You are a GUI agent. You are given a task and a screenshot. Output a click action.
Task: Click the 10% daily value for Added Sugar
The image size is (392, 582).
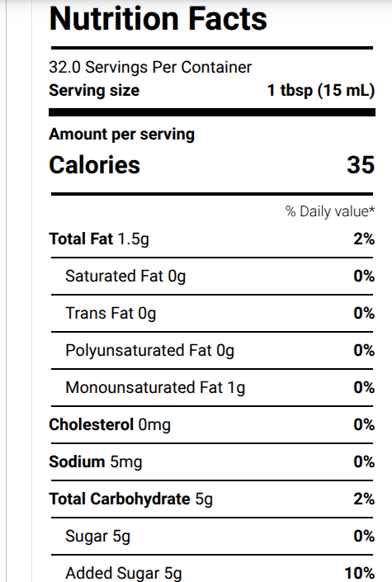pyautogui.click(x=360, y=573)
